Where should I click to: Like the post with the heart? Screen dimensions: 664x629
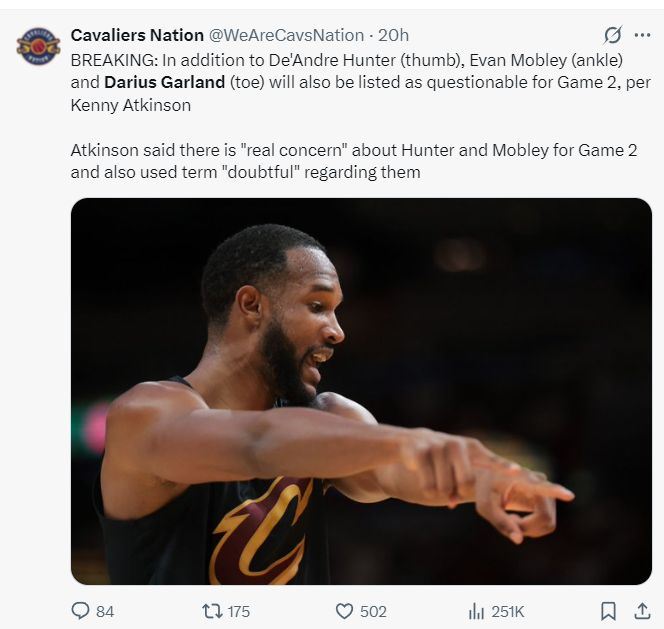344,611
